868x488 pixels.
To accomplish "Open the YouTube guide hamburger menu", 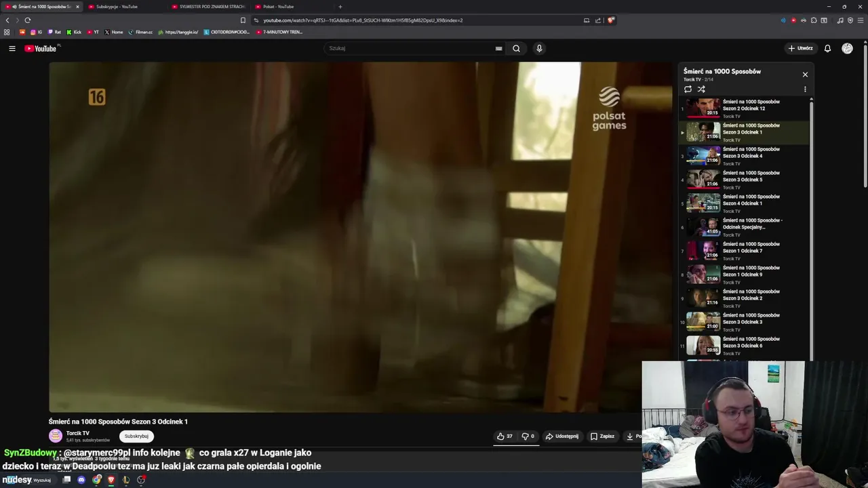I will tap(12, 48).
